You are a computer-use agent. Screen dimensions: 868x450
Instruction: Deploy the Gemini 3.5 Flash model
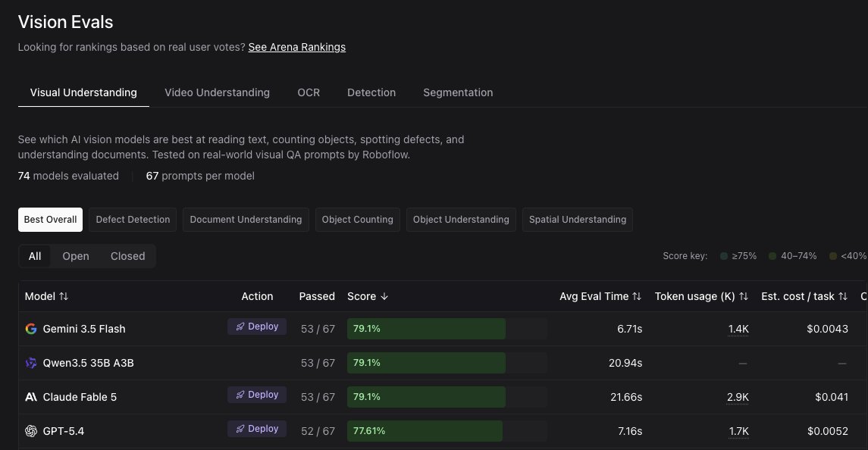point(257,327)
